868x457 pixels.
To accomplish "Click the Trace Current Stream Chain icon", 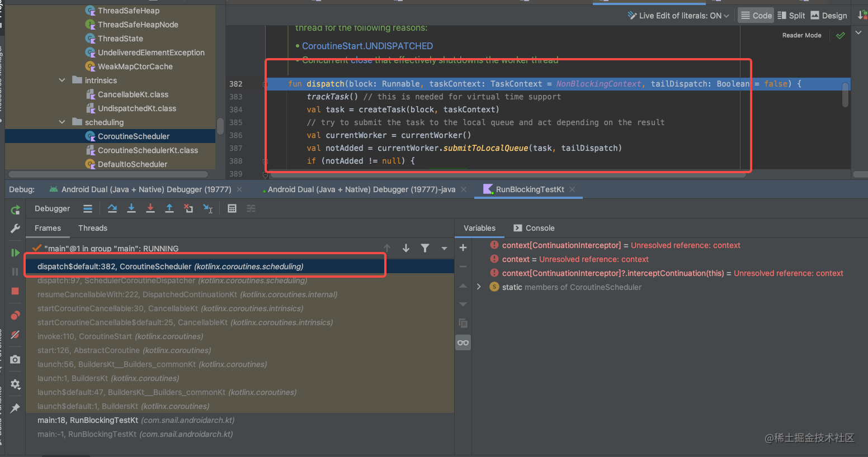I will tap(251, 208).
